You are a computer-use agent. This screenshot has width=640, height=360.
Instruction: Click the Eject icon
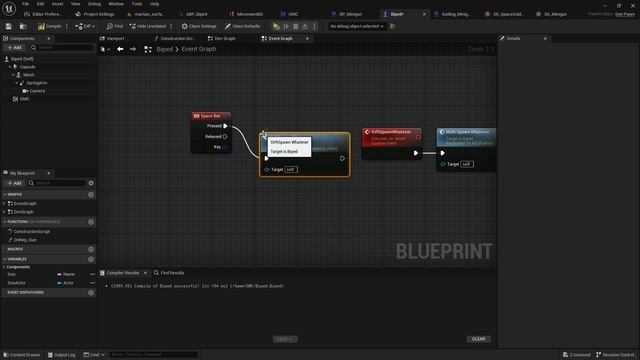305,26
